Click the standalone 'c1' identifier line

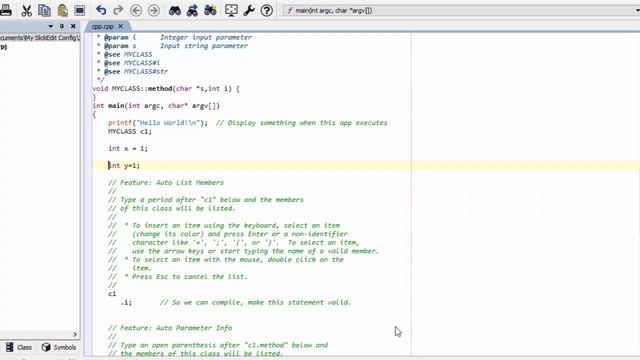tap(112, 294)
